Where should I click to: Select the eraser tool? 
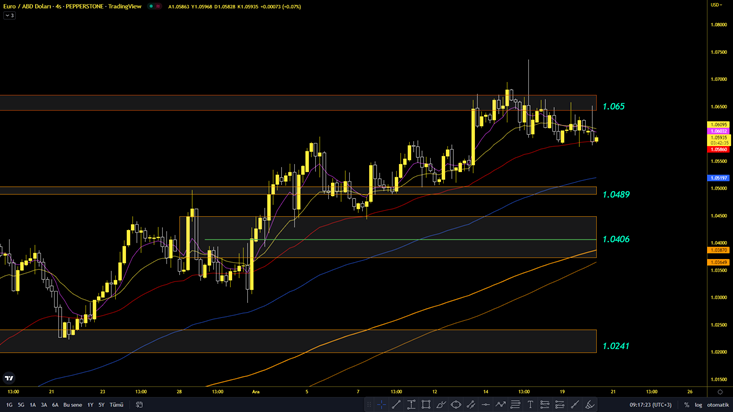[x=590, y=405]
